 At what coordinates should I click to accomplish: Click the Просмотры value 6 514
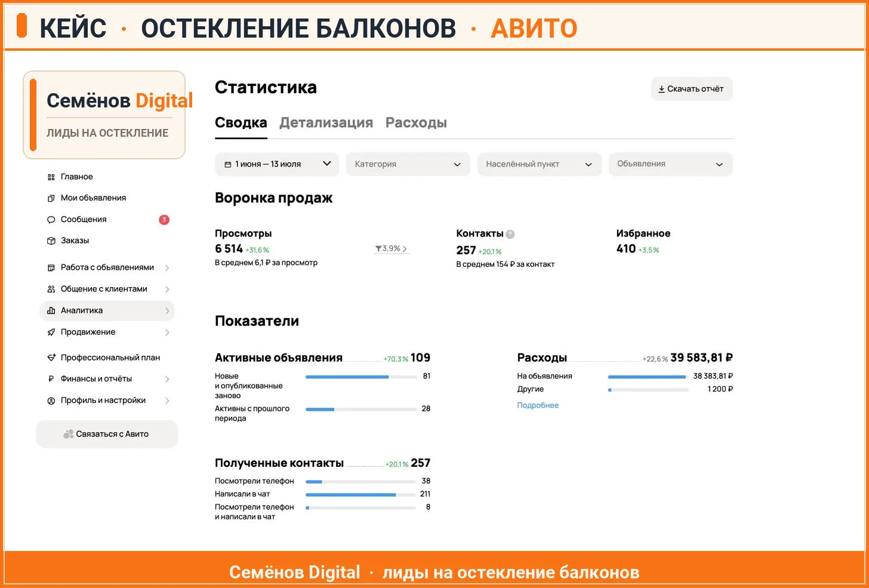[229, 249]
